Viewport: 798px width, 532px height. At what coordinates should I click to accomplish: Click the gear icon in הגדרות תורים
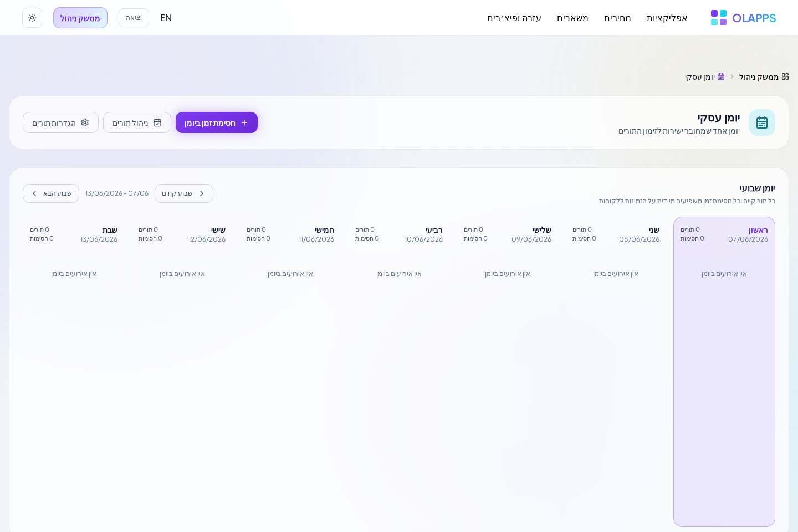85,122
